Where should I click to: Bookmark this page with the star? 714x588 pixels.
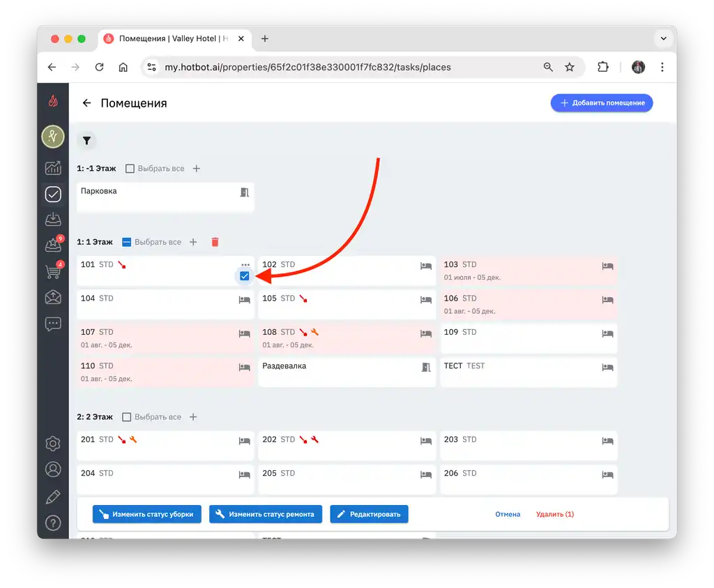pyautogui.click(x=570, y=68)
